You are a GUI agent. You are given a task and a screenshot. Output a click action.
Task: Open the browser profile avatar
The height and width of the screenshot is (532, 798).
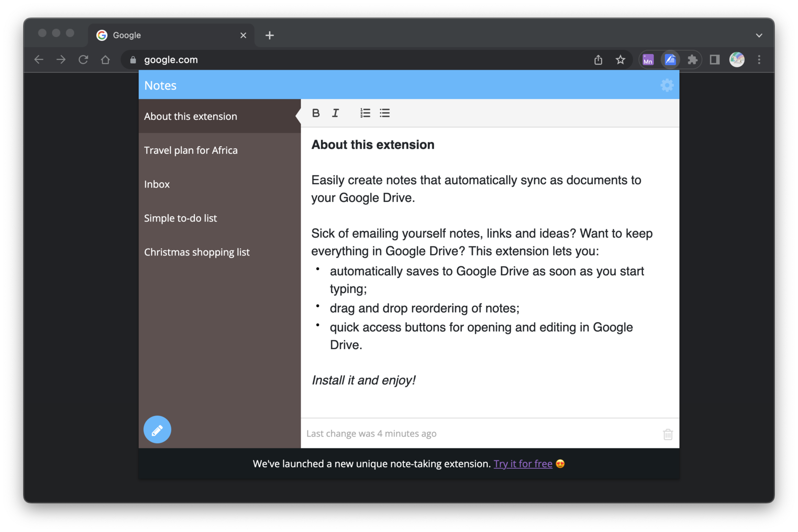tap(736, 59)
